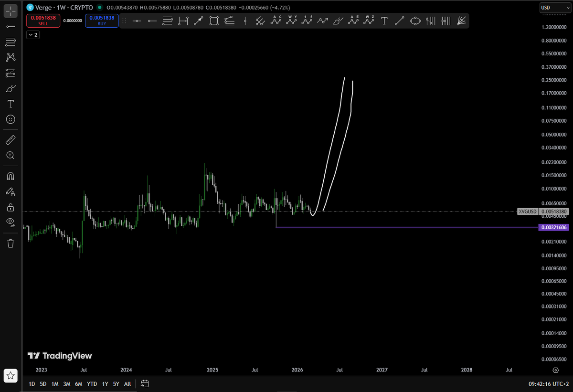This screenshot has height=392, width=573.
Task: Select the arrow drawing tool
Action: 199,21
